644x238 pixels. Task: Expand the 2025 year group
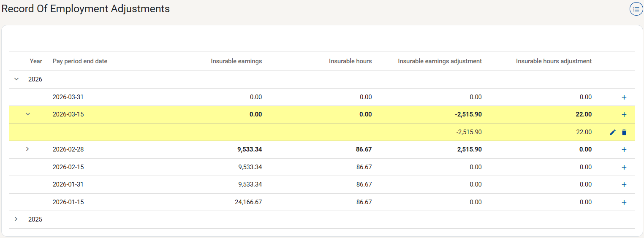click(x=16, y=219)
